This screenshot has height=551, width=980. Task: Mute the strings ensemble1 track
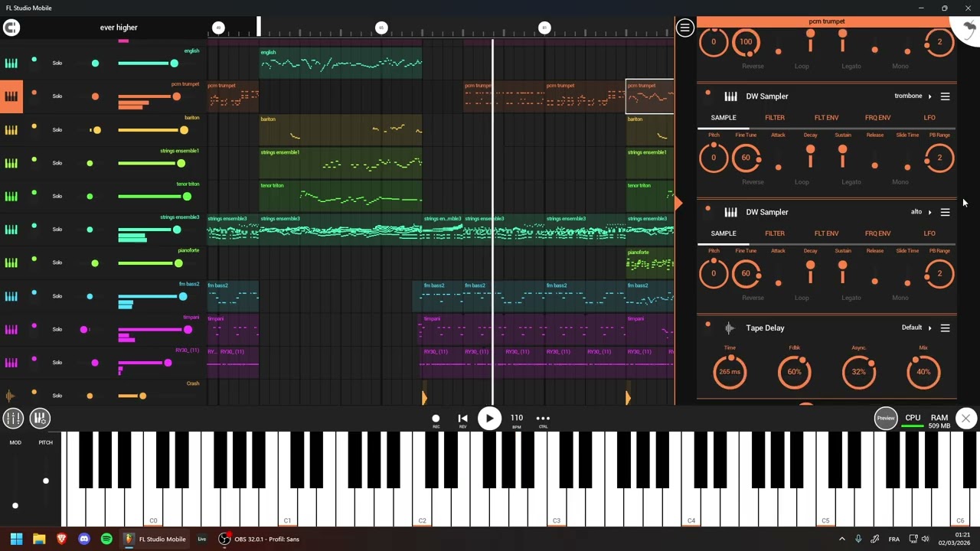tap(34, 159)
